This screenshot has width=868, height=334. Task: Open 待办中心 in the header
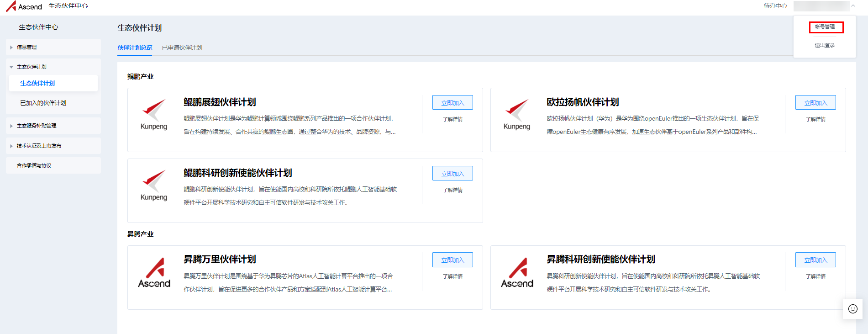coord(775,6)
